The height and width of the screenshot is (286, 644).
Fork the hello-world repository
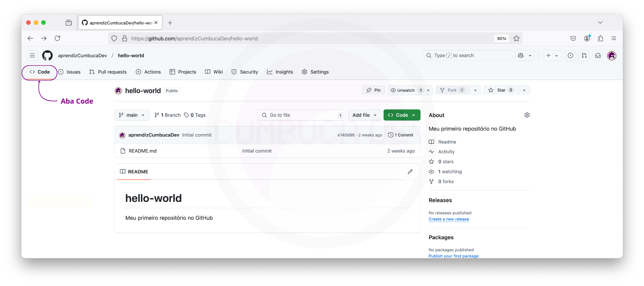[452, 90]
